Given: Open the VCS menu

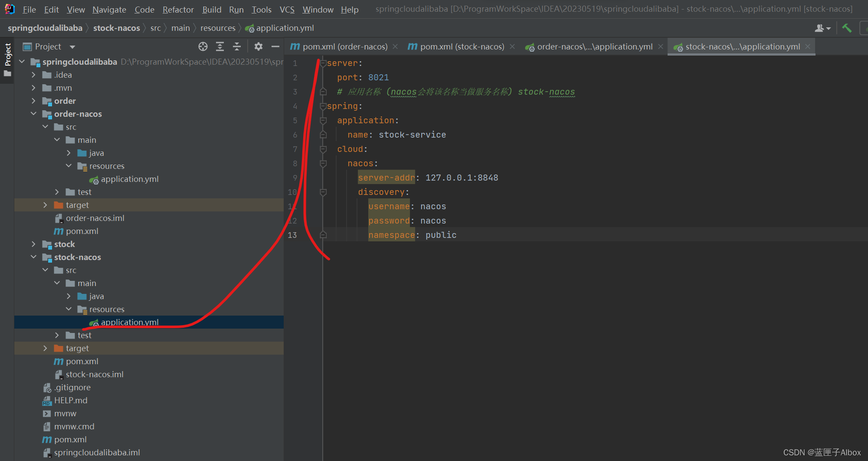Looking at the screenshot, I should coord(287,10).
